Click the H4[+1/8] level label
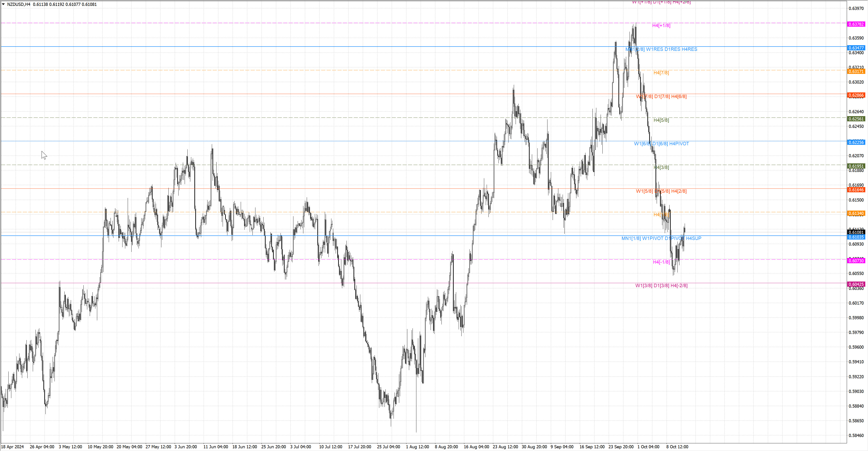Screen dimensions: 868x451 click(x=661, y=26)
